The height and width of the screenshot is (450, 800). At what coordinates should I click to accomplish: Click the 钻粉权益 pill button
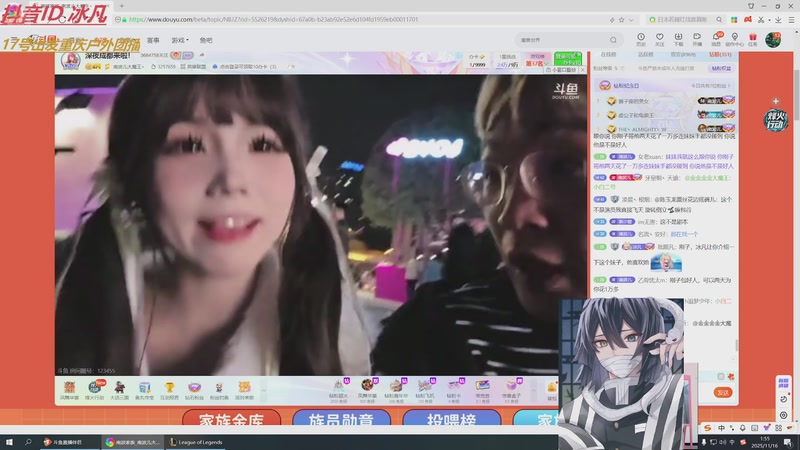(x=721, y=68)
